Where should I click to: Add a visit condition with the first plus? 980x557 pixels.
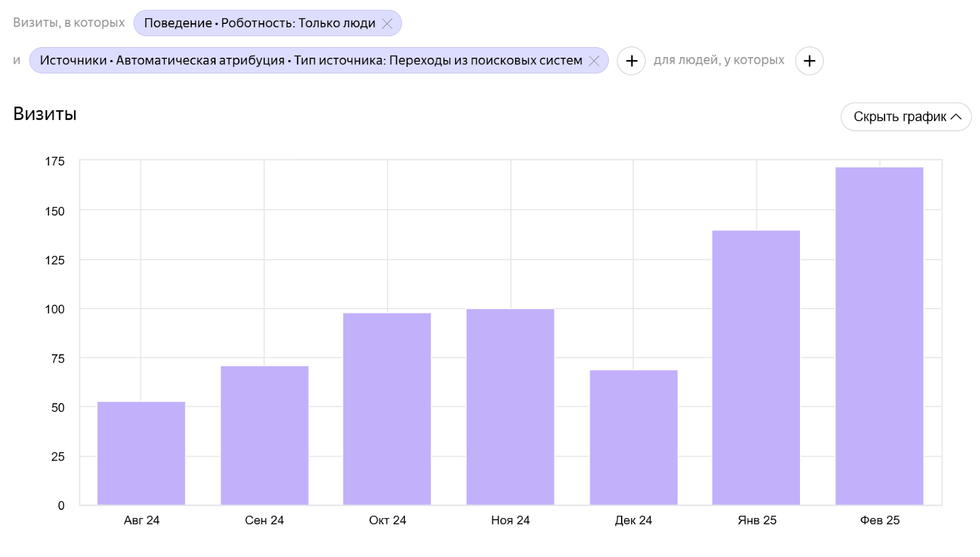pos(631,61)
